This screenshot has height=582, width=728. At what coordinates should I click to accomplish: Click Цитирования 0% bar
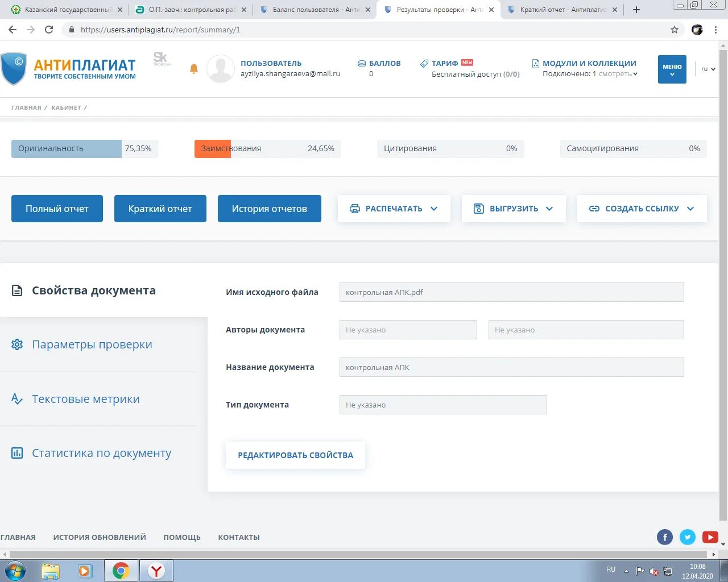[450, 148]
